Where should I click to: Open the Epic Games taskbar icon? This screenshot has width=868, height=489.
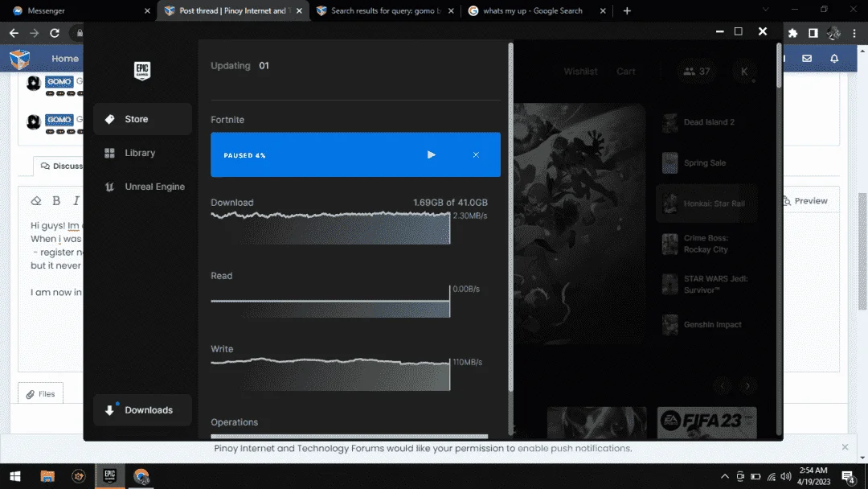pyautogui.click(x=109, y=476)
